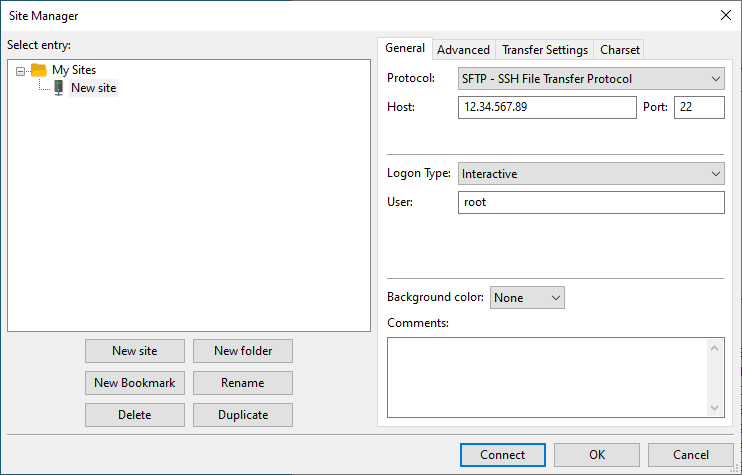Open the Protocol dropdown
Viewport: 742px width, 475px height.
(591, 79)
